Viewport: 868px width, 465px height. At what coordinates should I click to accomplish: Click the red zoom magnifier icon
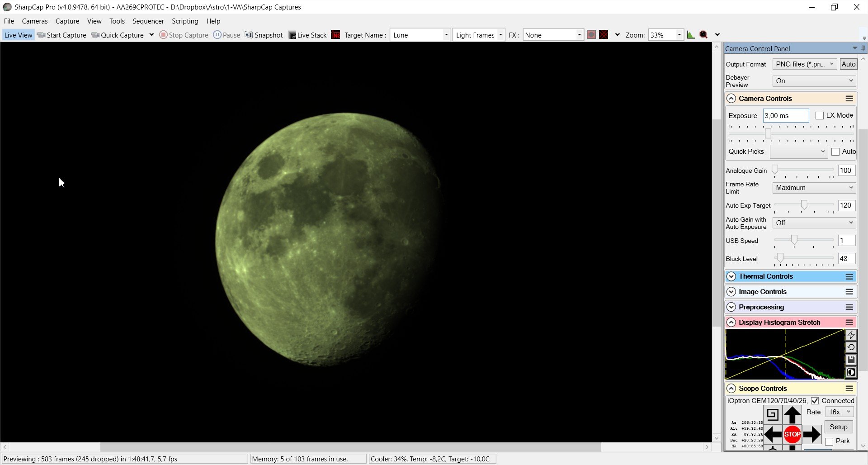(703, 35)
